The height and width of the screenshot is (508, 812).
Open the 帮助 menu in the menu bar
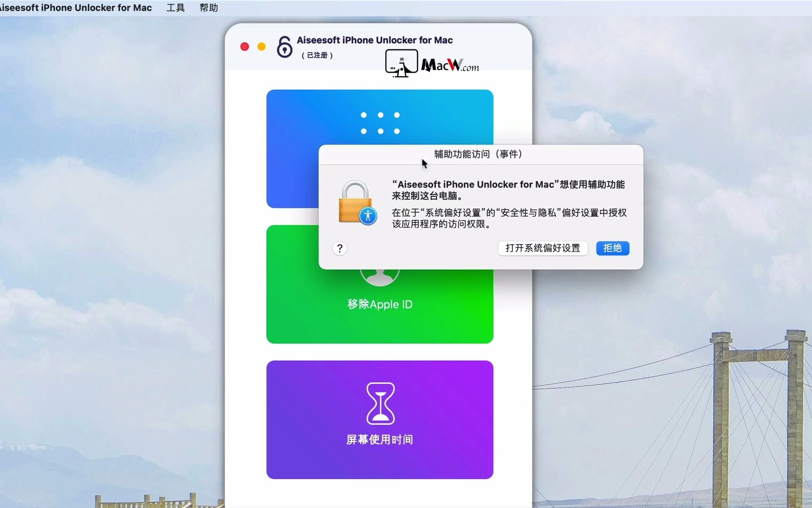coord(209,8)
